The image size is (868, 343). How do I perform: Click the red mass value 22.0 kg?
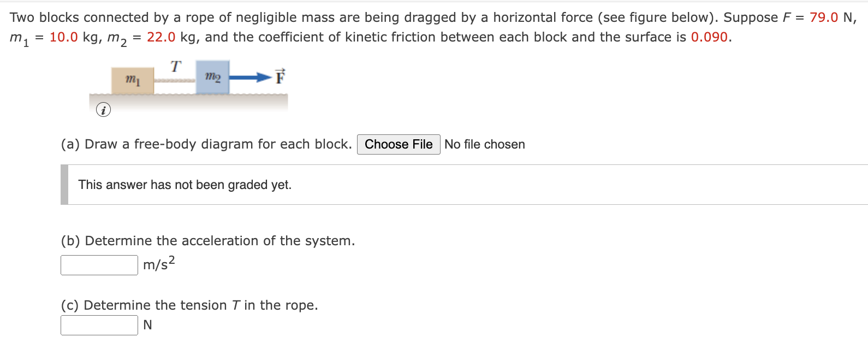pyautogui.click(x=161, y=37)
